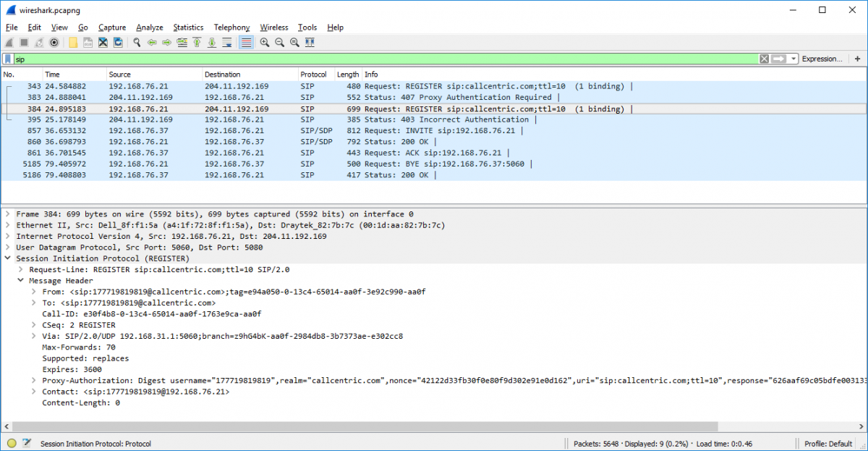The image size is (868, 451).
Task: Open a capture file with the folder icon
Action: point(73,43)
